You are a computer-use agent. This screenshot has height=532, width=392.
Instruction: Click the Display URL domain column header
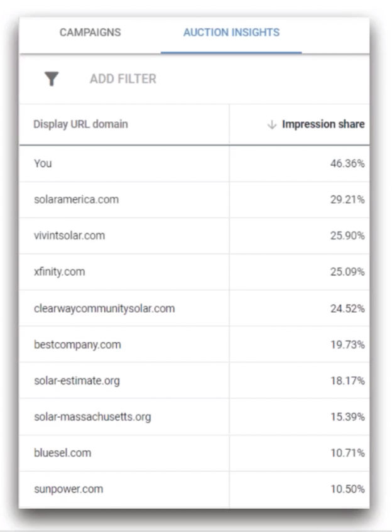click(81, 124)
